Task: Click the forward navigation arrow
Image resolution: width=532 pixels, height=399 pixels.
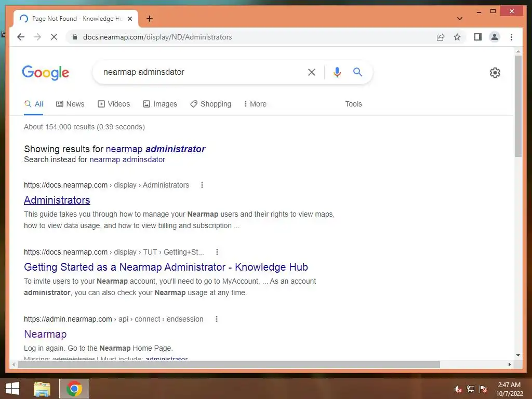Action: pyautogui.click(x=37, y=37)
